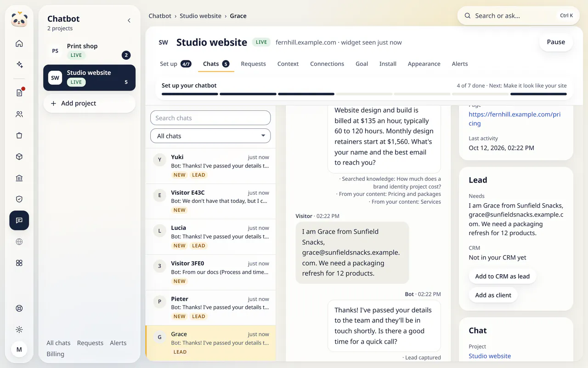Collapse the Chatbot projects panel
This screenshot has width=588, height=368.
(129, 20)
